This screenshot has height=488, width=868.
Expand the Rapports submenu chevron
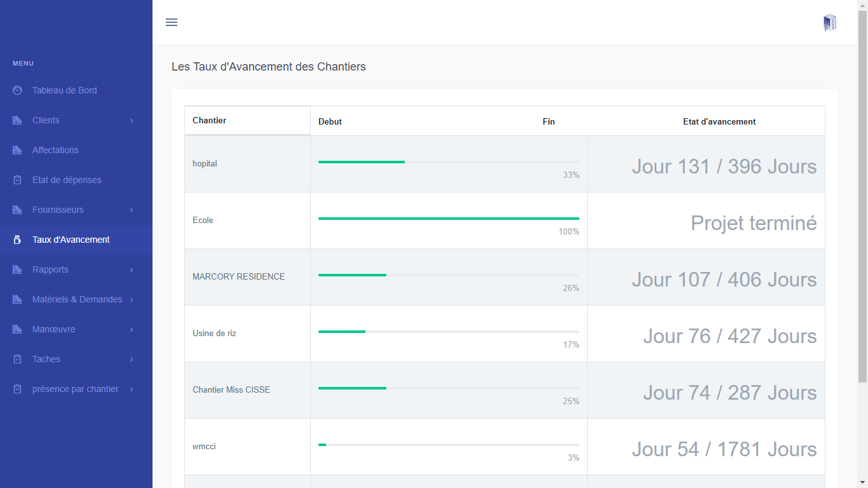tap(132, 269)
